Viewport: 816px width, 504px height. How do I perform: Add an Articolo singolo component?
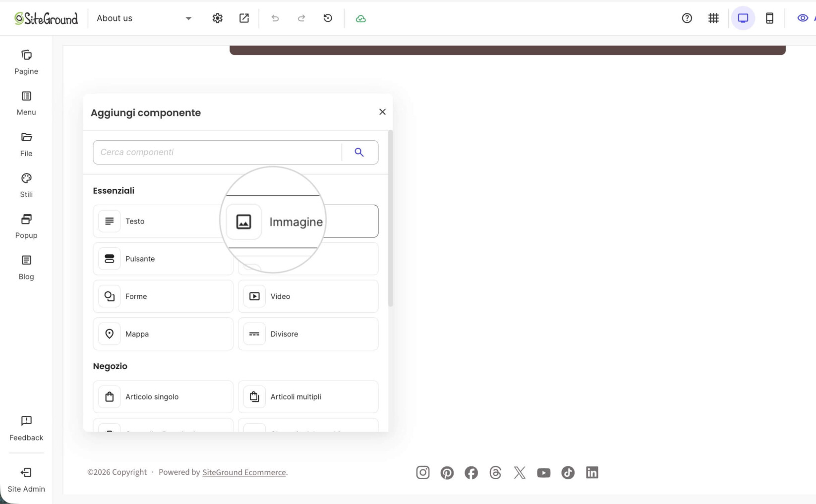[x=163, y=396]
